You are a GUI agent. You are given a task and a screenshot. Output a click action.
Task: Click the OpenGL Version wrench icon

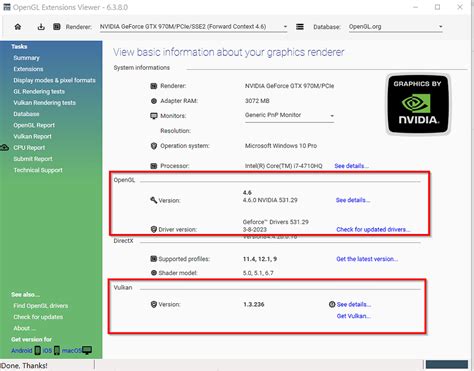click(x=153, y=200)
